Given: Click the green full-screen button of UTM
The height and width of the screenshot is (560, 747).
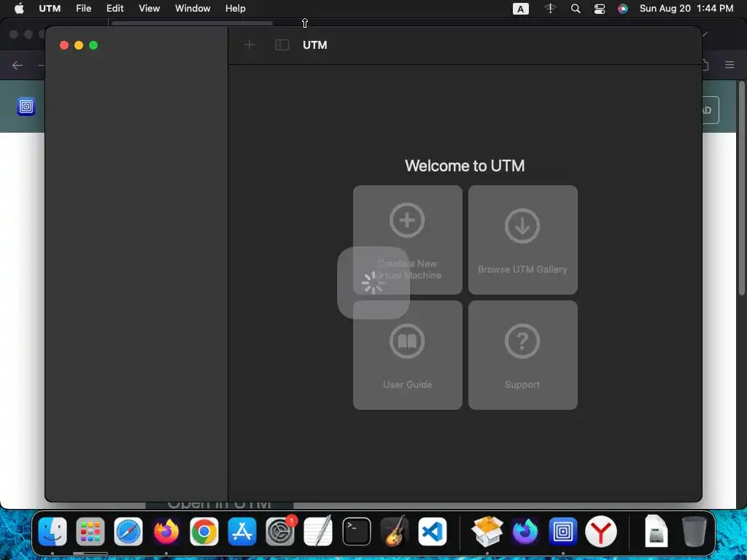Looking at the screenshot, I should pos(93,45).
